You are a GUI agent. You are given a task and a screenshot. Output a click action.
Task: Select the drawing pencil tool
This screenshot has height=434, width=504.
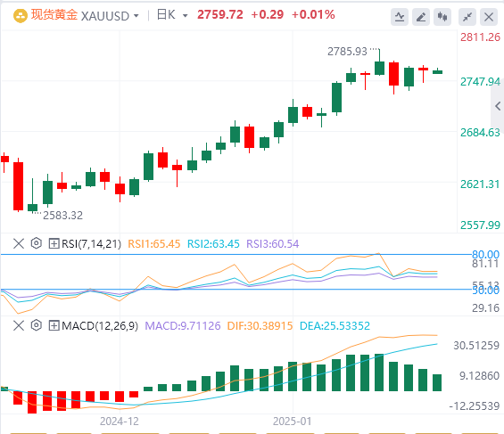pyautogui.click(x=421, y=17)
